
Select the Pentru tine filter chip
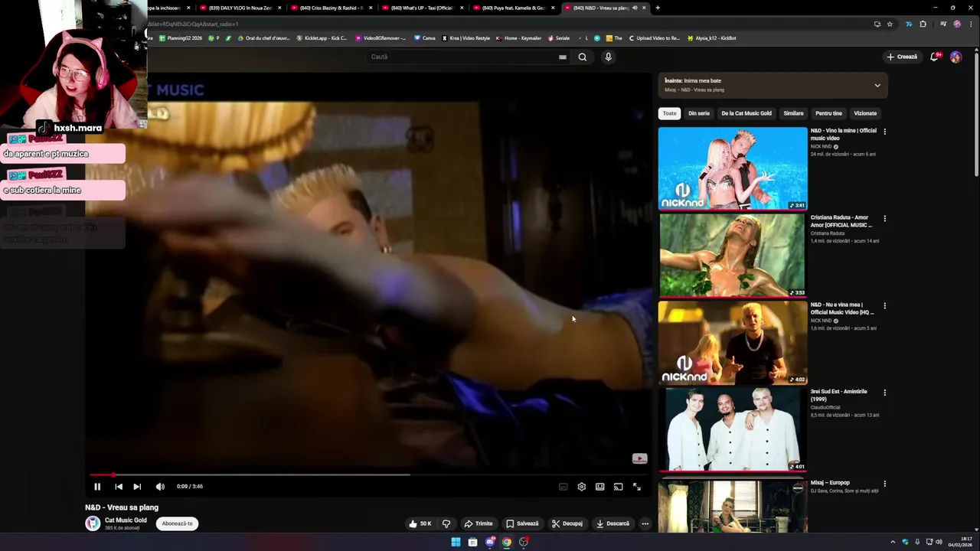[828, 113]
